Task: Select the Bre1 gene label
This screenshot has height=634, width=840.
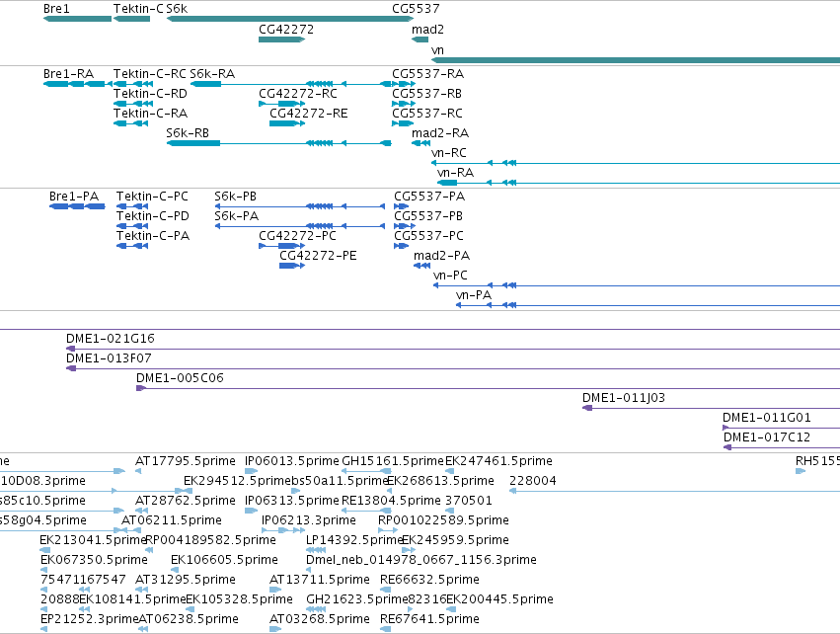Action: tap(56, 9)
